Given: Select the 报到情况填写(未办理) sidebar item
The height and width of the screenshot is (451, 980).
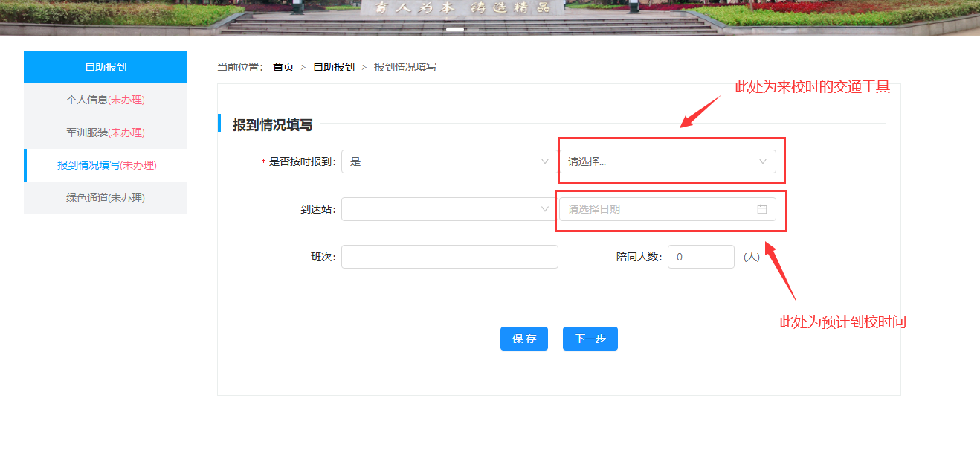Looking at the screenshot, I should (106, 165).
